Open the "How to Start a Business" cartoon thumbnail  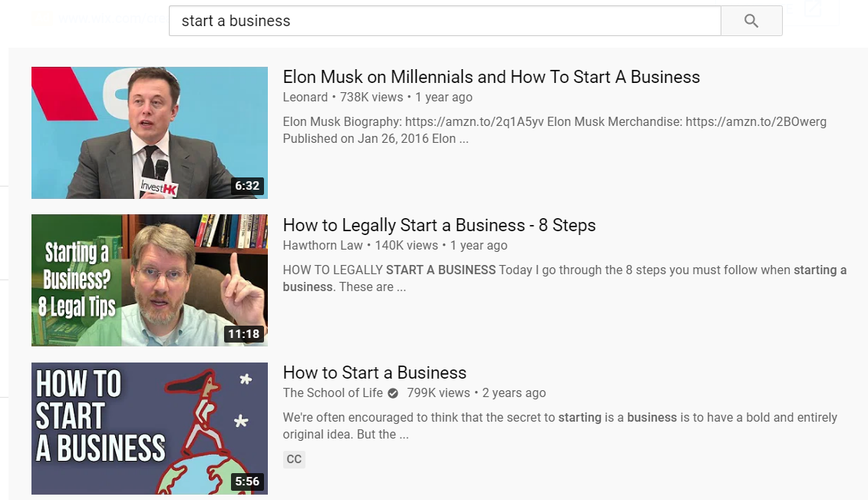point(149,429)
